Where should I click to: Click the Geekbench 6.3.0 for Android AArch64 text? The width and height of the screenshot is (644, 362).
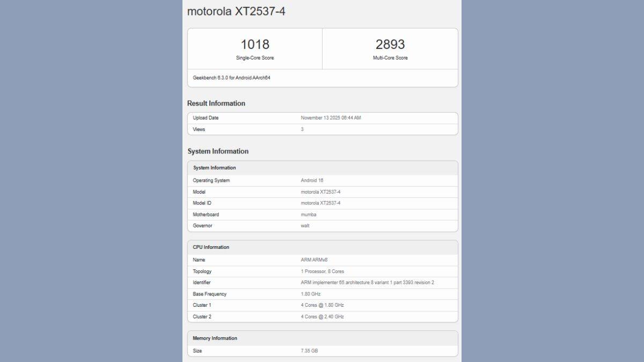[231, 78]
